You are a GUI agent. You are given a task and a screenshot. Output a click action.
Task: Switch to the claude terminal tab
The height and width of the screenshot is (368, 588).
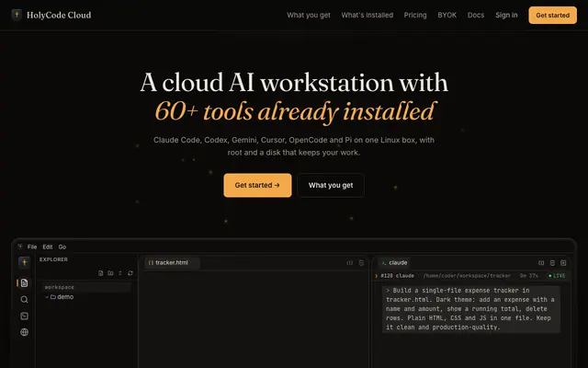394,262
